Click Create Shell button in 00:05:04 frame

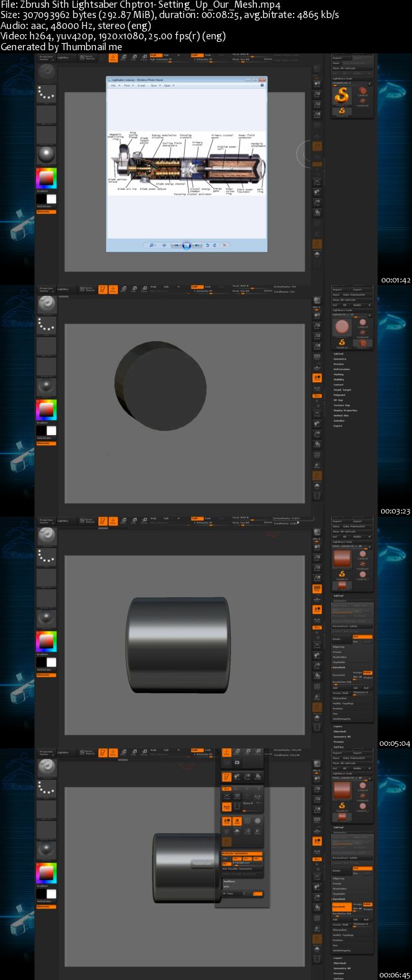pos(342,693)
